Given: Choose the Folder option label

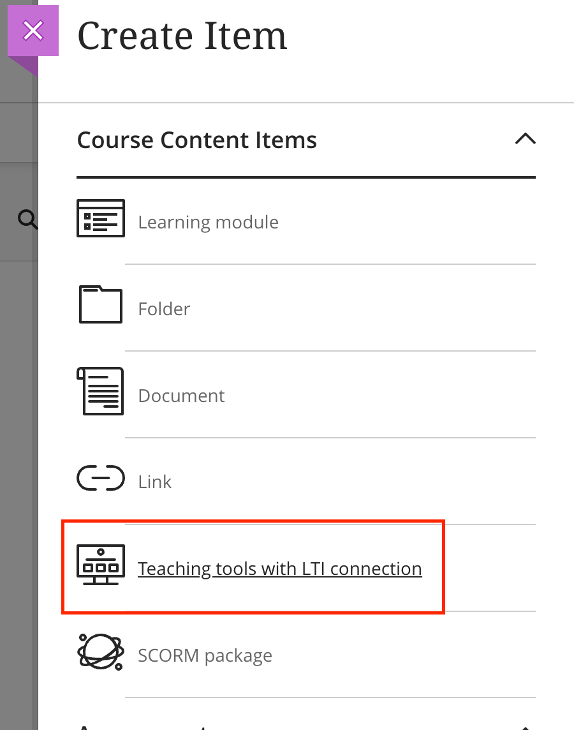Looking at the screenshot, I should (x=164, y=309).
